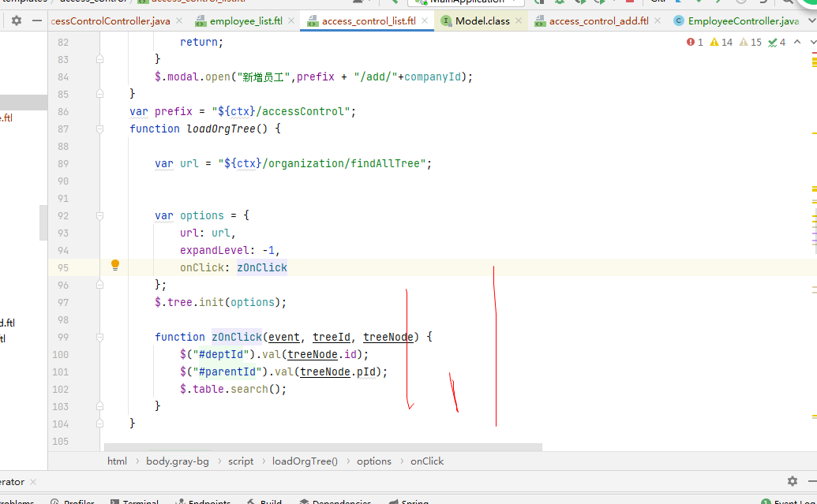Image resolution: width=817 pixels, height=504 pixels.
Task: Click body.gray-bg breadcrumb
Action: tap(177, 461)
